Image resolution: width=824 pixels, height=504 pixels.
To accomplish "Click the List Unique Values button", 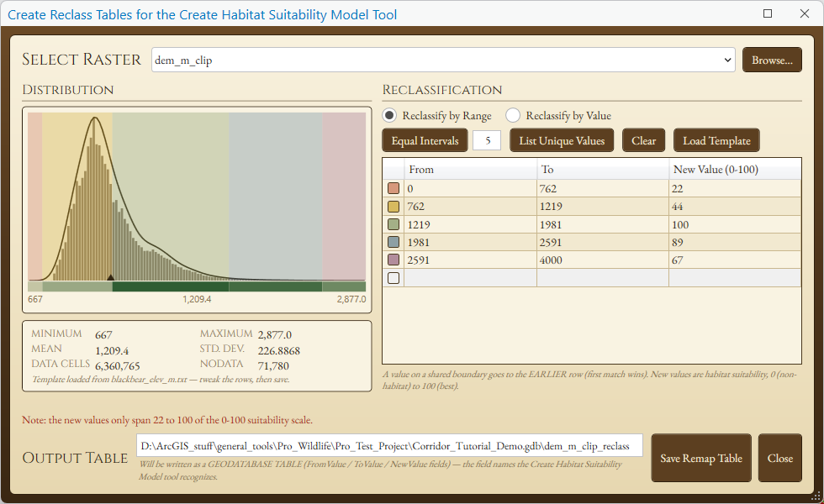I will (562, 141).
